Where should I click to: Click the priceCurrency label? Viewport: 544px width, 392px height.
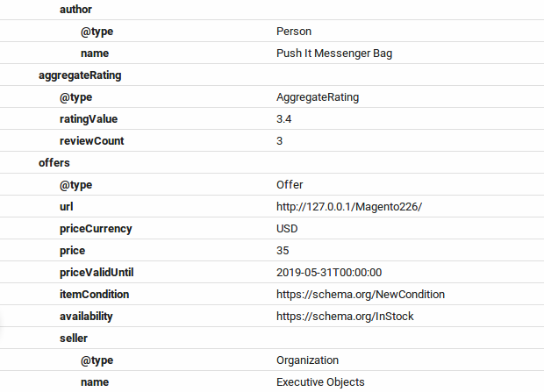click(96, 229)
